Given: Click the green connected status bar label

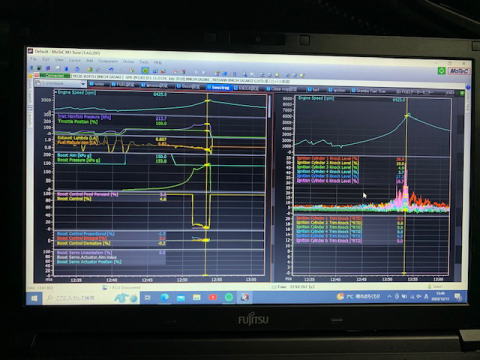Looking at the screenshot, I should click(55, 76).
